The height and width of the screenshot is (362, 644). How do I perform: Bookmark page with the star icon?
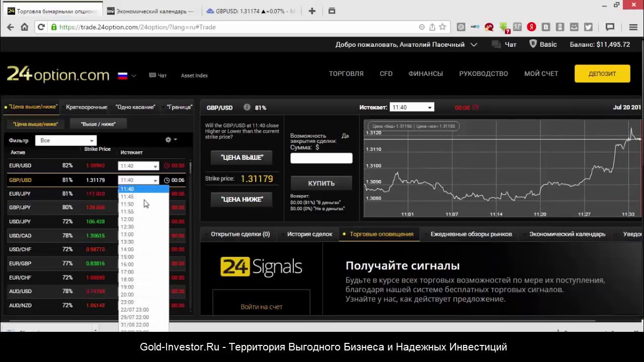pyautogui.click(x=442, y=27)
